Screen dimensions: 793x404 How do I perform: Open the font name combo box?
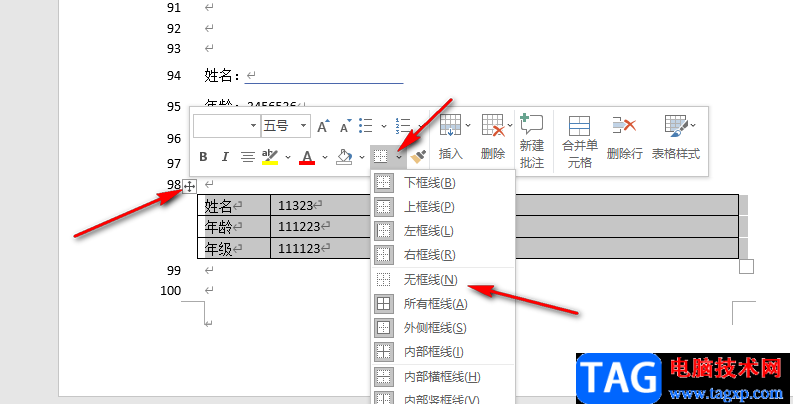[227, 125]
